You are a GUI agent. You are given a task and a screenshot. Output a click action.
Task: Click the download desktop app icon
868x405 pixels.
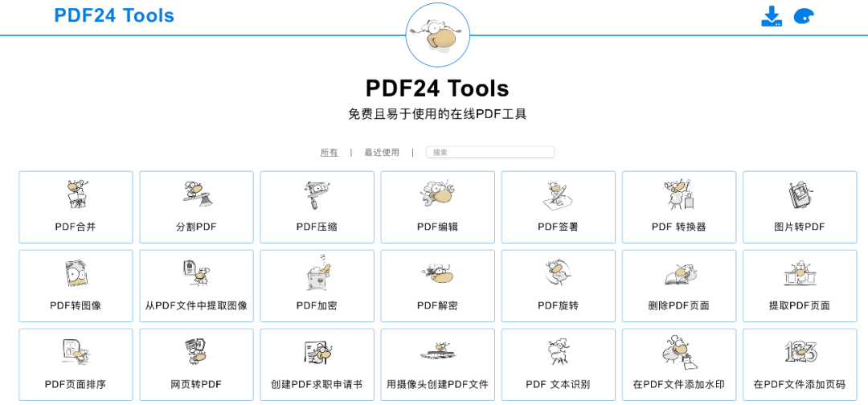point(771,17)
